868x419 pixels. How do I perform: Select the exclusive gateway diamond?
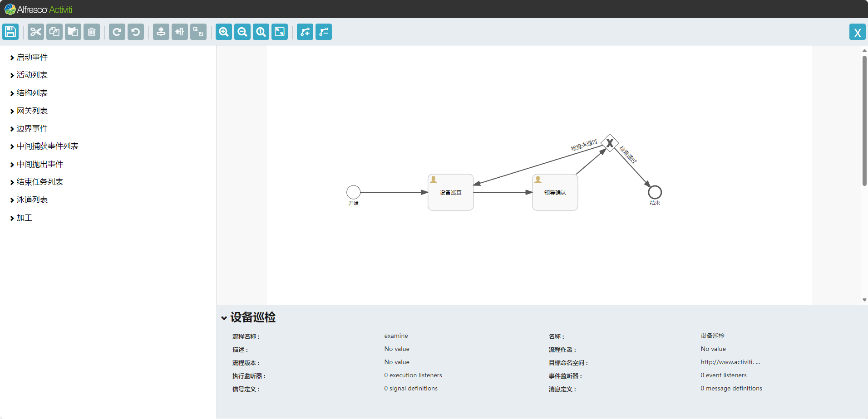[x=610, y=143]
